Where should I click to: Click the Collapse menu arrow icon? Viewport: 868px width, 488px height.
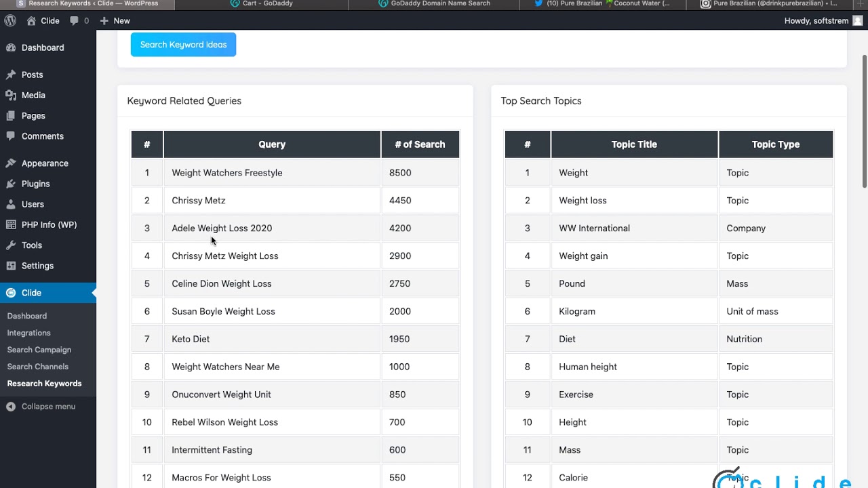tap(10, 407)
